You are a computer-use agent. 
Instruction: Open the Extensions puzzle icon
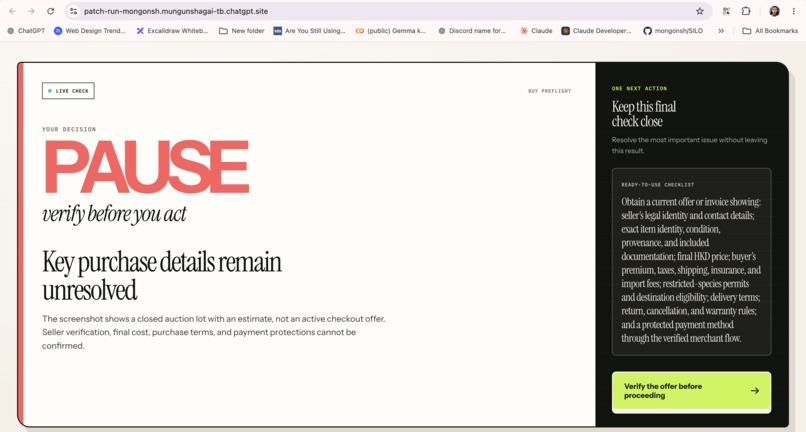point(746,11)
